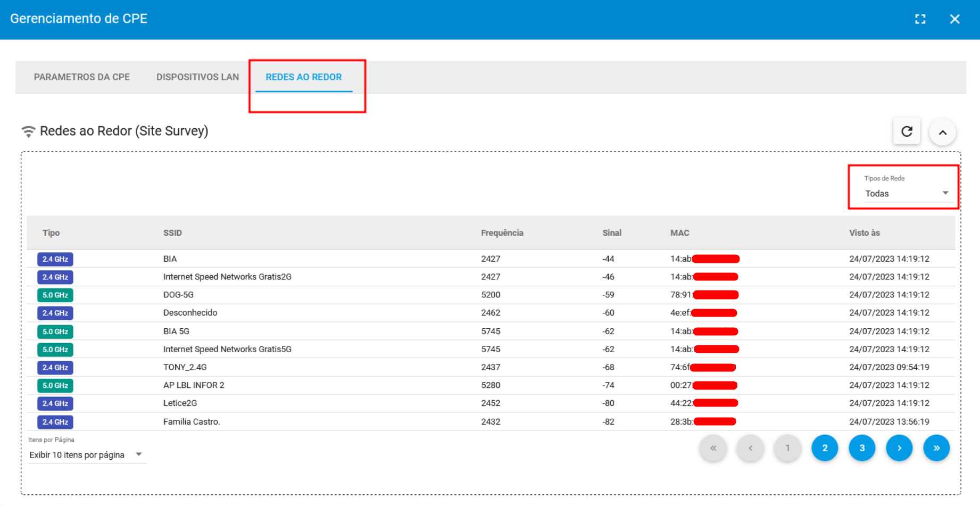Open the Itens por Página dropdown
The height and width of the screenshot is (506, 980).
tap(87, 455)
